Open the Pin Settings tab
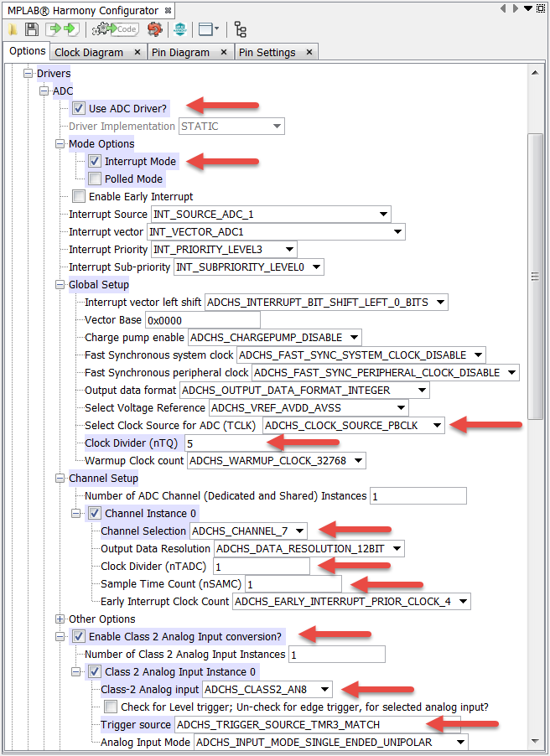The width and height of the screenshot is (550, 756). click(267, 52)
